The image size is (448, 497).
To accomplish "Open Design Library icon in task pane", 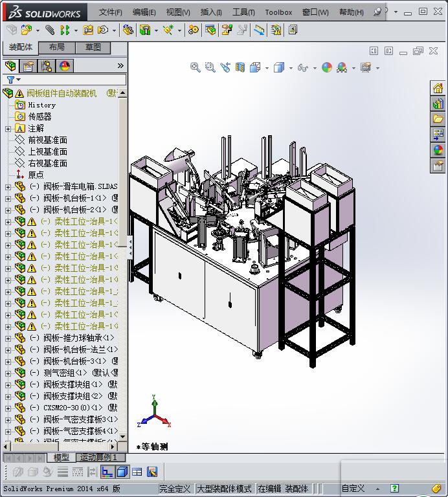I will point(438,104).
